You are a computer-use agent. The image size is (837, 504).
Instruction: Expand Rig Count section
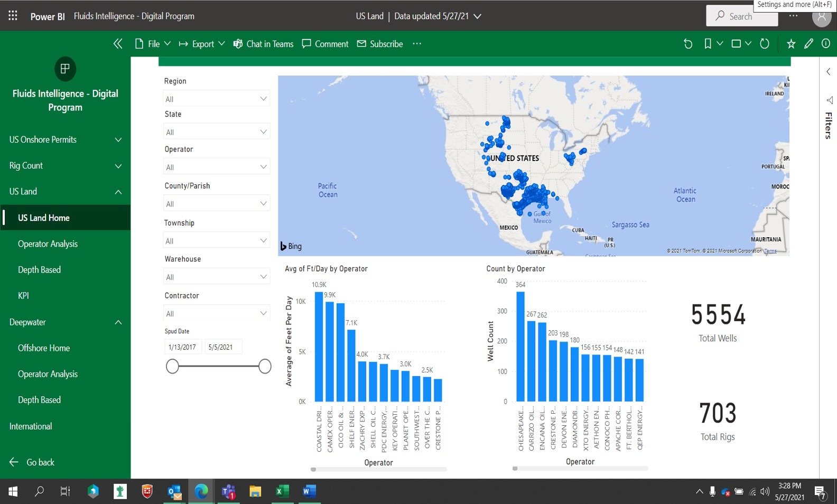click(65, 165)
